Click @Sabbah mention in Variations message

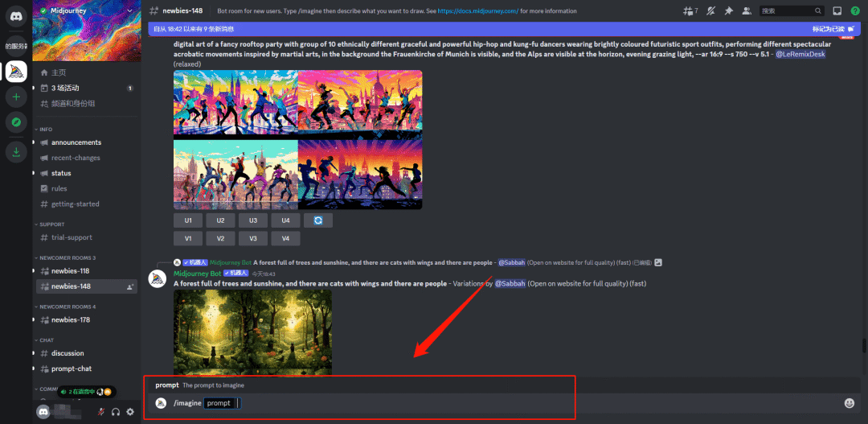(510, 284)
